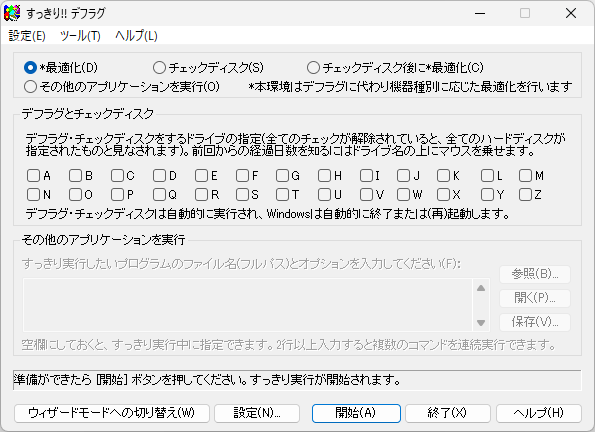The height and width of the screenshot is (432, 595).
Task: Click ウィザードモードへの切り替え(W) button
Action: pyautogui.click(x=112, y=413)
